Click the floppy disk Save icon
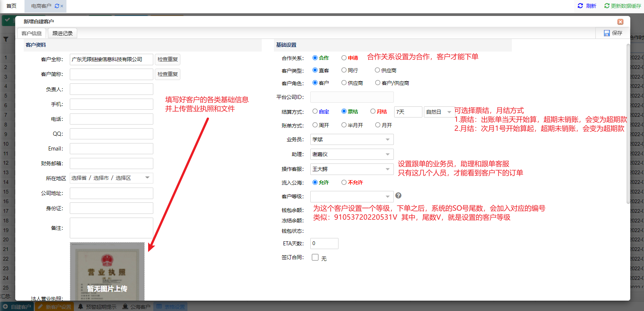 [607, 33]
